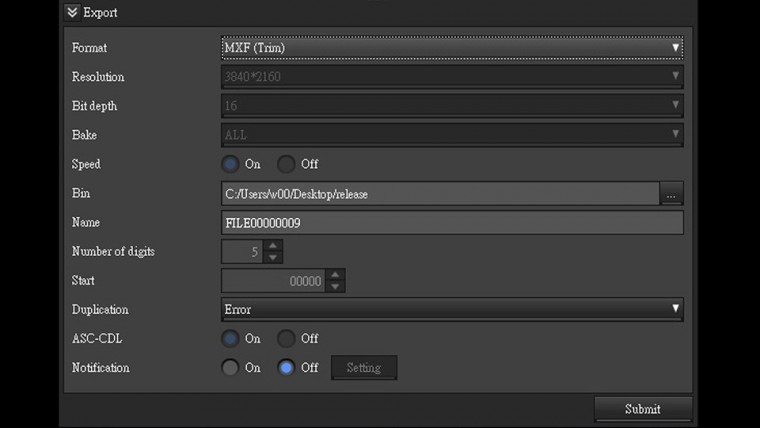Screen dimensions: 760x428
Task: Turn Speed Off
Action: [287, 164]
